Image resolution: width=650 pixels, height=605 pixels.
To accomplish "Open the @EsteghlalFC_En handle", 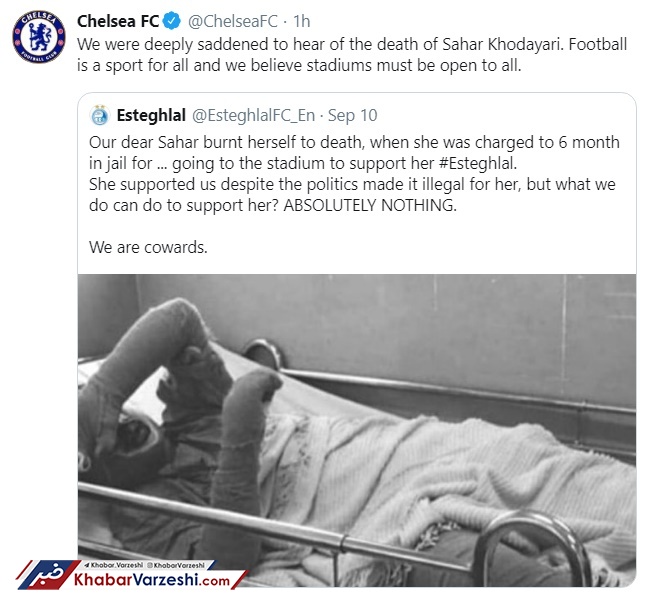I will point(253,115).
